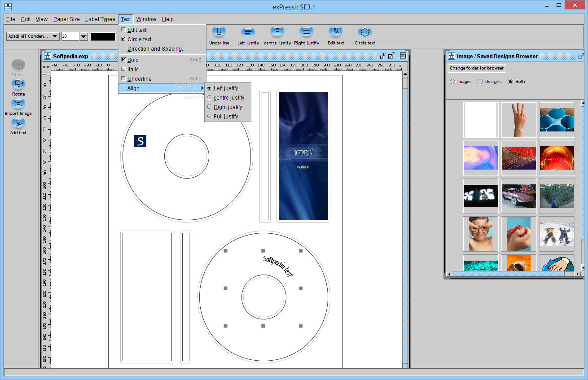Screen dimensions: 588x380
Task: Click the Image Browser panel title icon
Action: 451,56
